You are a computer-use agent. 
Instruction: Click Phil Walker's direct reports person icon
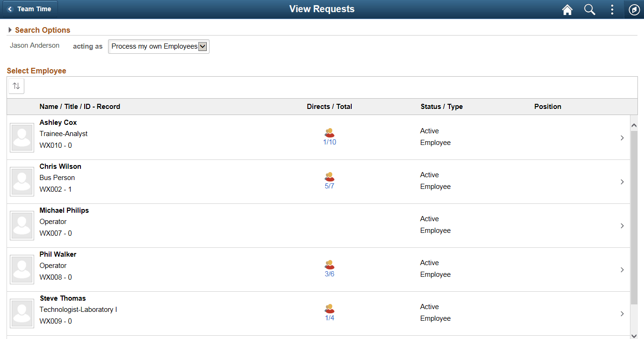pos(330,264)
